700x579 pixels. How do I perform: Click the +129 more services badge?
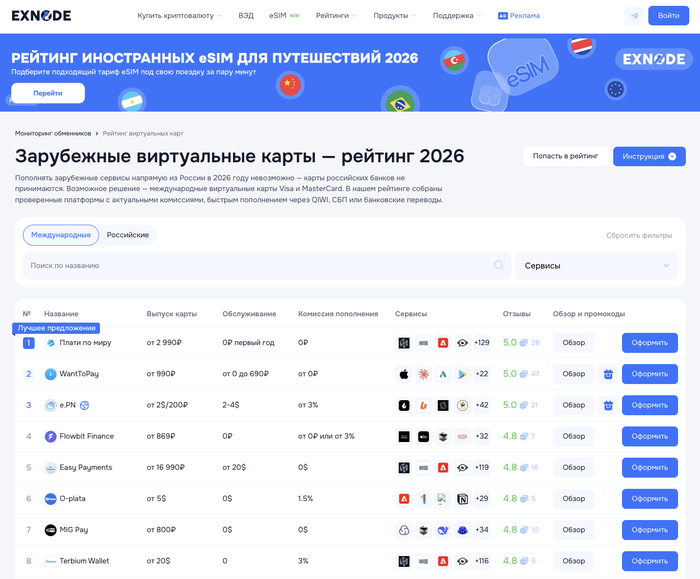(x=482, y=343)
